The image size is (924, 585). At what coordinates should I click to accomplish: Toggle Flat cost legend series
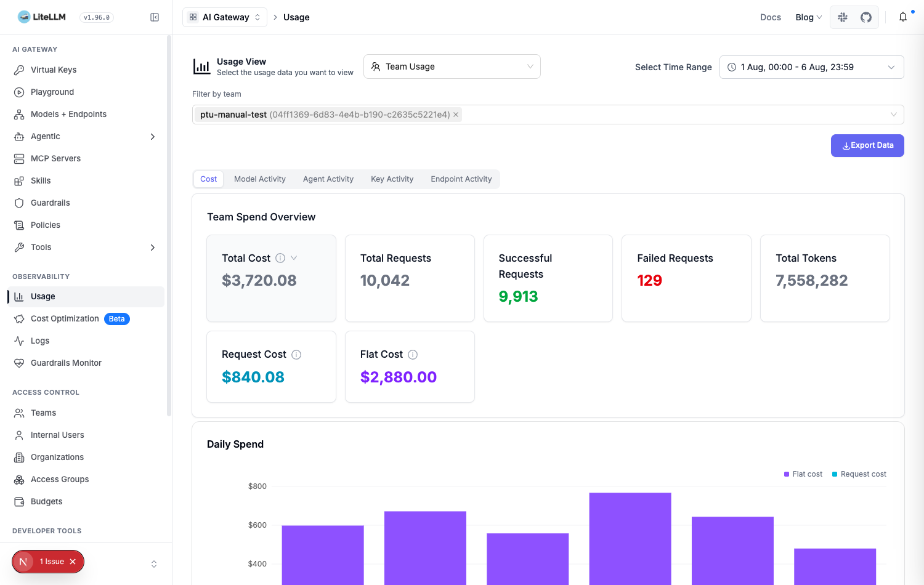point(803,474)
